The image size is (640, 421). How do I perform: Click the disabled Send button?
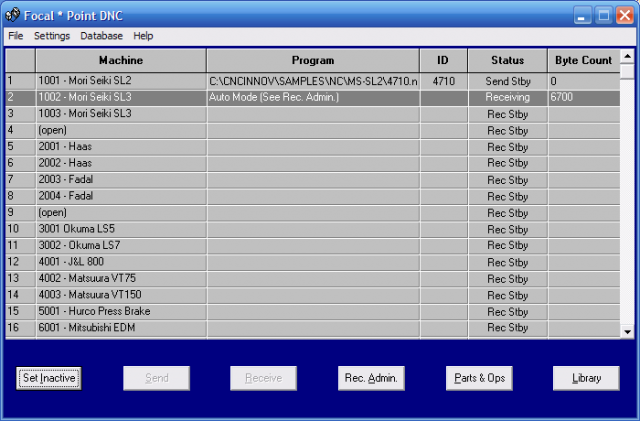(x=157, y=378)
